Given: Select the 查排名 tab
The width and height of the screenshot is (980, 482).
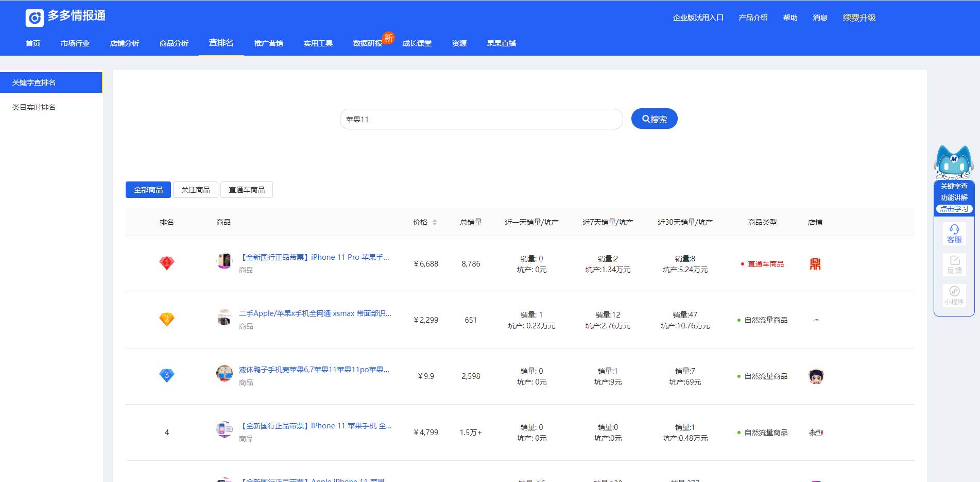Looking at the screenshot, I should pos(221,43).
